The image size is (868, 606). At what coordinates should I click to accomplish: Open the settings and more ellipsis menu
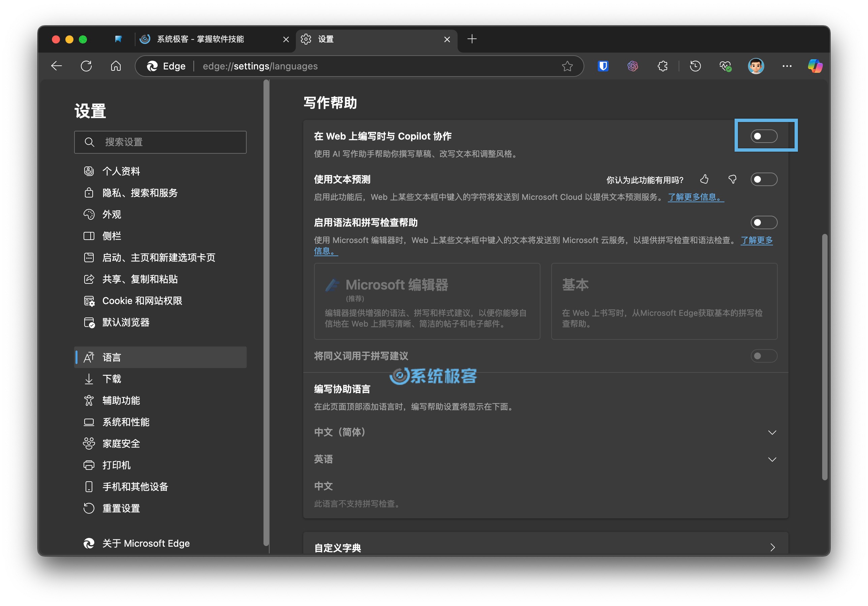coord(787,66)
